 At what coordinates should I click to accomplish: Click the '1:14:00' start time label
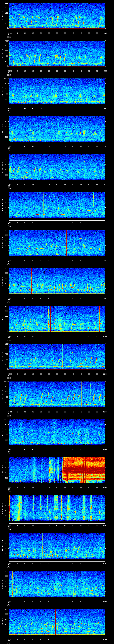tap(9, 526)
